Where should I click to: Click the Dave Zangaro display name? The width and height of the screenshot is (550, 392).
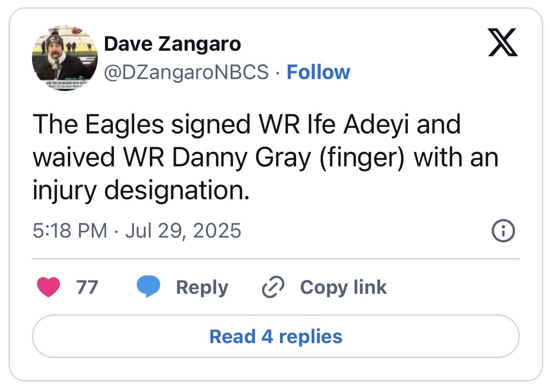tap(172, 44)
